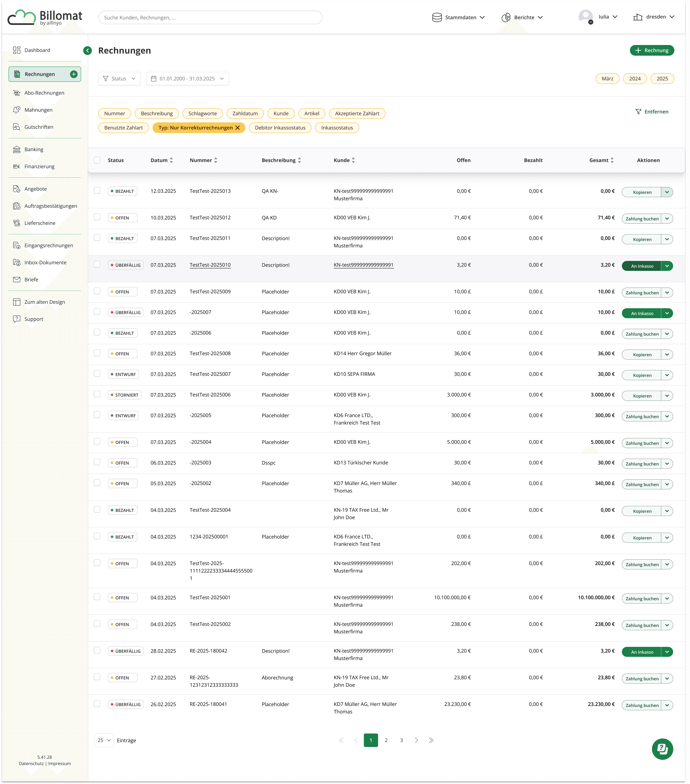The width and height of the screenshot is (690, 784).
Task: Sort by the Datum column arrows
Action: point(171,160)
